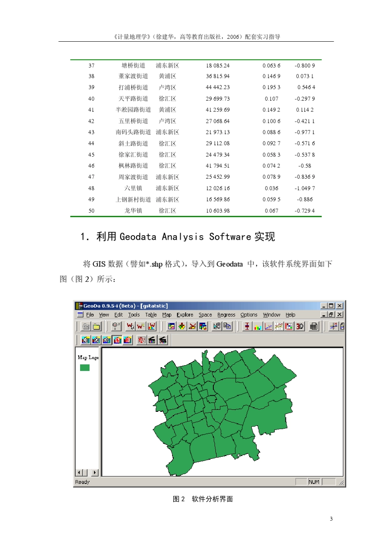Open the 3D scatter plot icon
The height and width of the screenshot is (555, 392).
pyautogui.click(x=300, y=326)
